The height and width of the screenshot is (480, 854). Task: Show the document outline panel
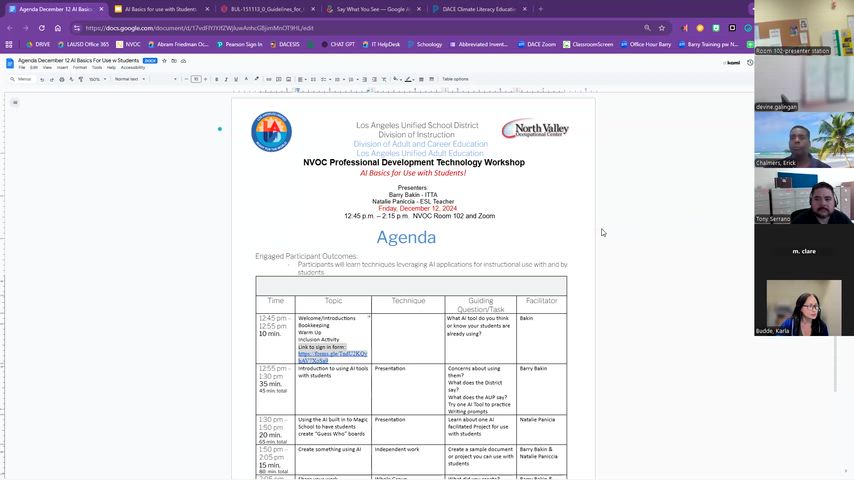tap(15, 102)
